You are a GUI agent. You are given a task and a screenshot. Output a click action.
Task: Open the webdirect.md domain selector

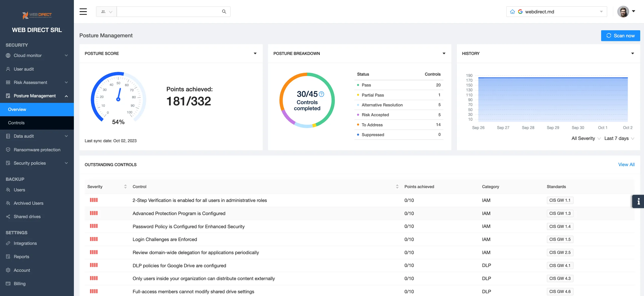pyautogui.click(x=557, y=12)
